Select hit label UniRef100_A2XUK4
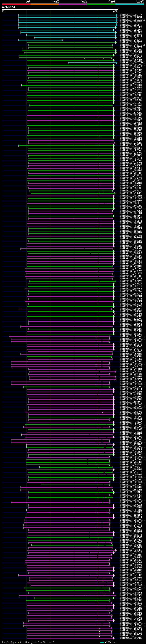 click(x=131, y=301)
